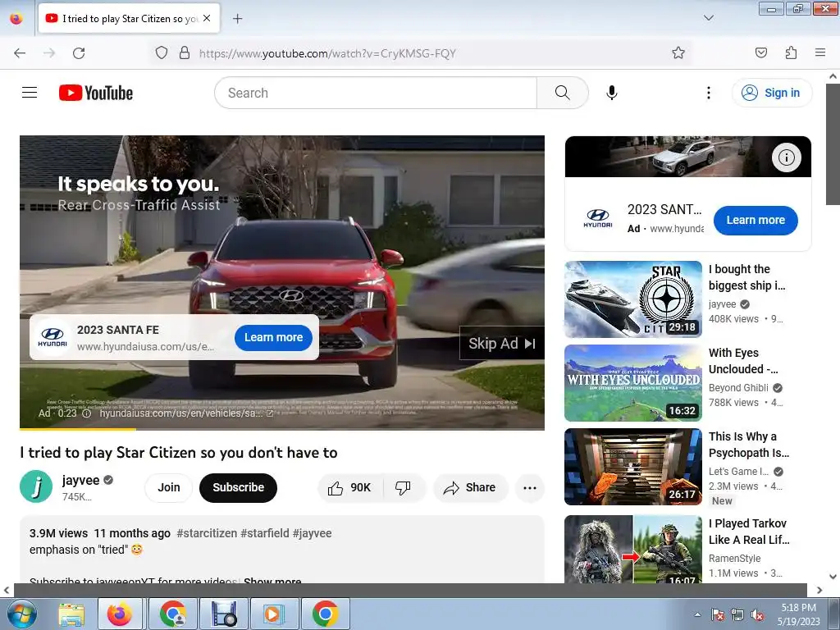Open sidebar ad info circle icon

click(786, 157)
